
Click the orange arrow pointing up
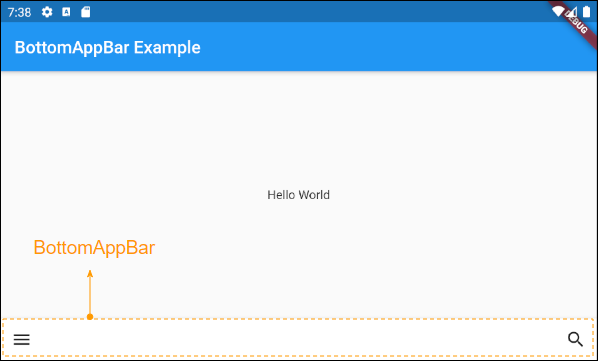90,292
